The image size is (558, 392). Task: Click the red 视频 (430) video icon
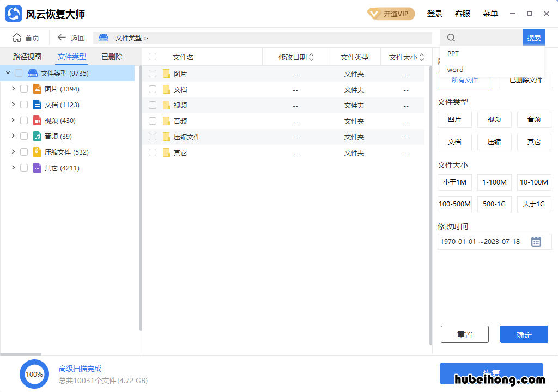click(37, 120)
